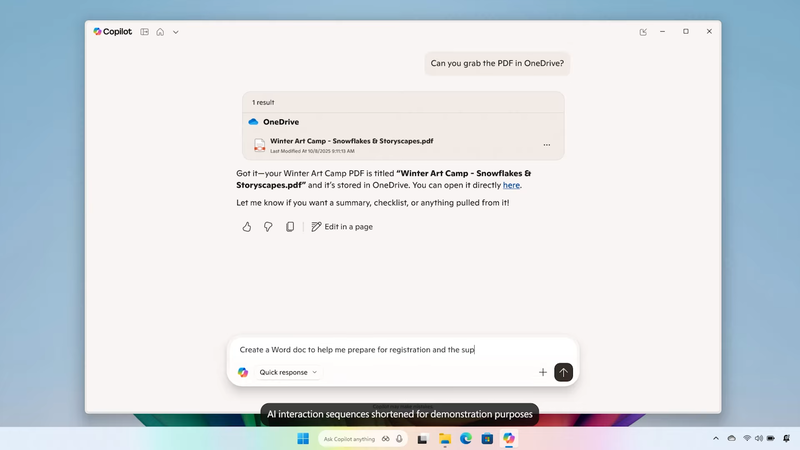Add an attachment with the plus icon
The width and height of the screenshot is (800, 450).
542,372
